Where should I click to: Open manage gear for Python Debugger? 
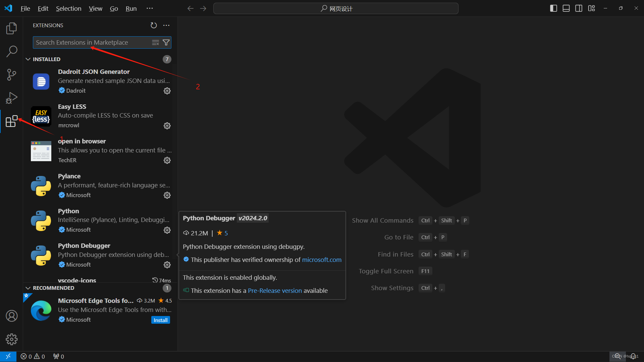[167, 265]
